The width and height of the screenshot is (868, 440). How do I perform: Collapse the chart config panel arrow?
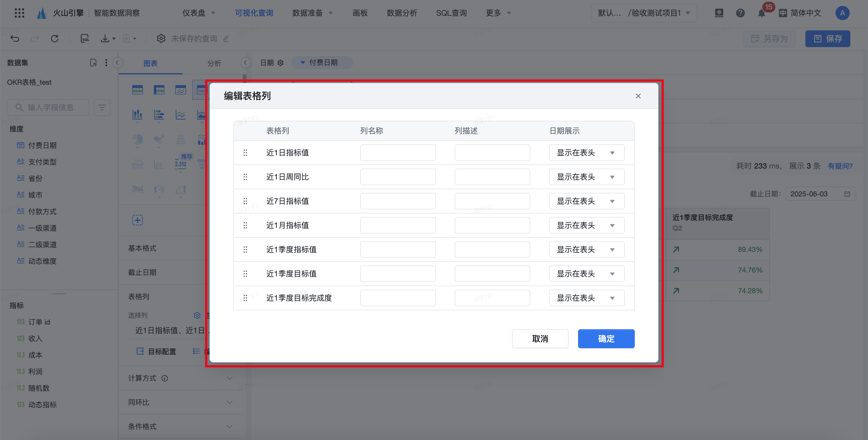pos(245,63)
